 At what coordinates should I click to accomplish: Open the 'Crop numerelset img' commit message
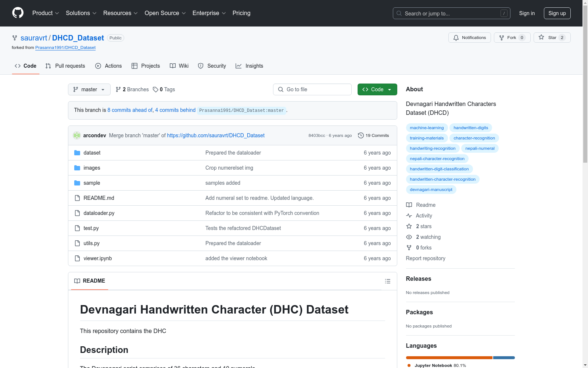[x=229, y=168]
